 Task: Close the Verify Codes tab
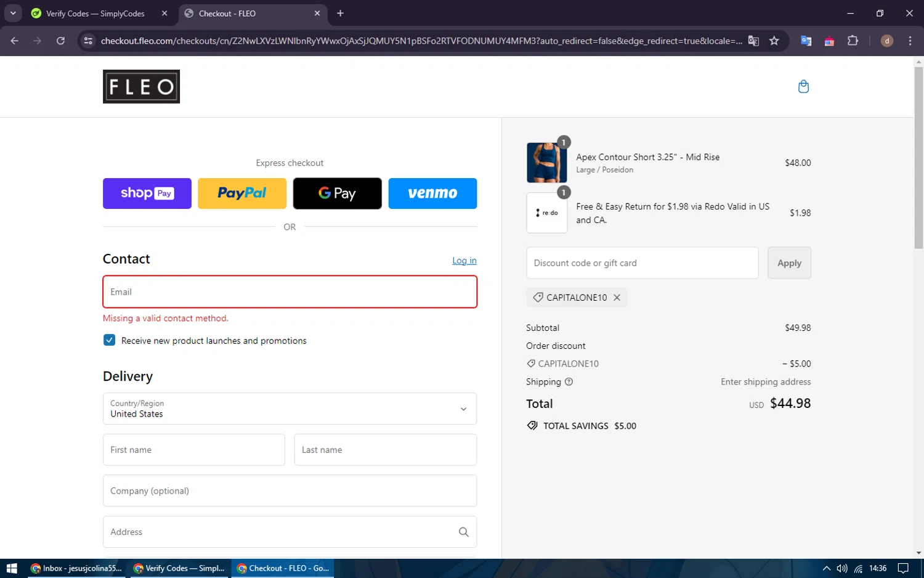click(164, 13)
